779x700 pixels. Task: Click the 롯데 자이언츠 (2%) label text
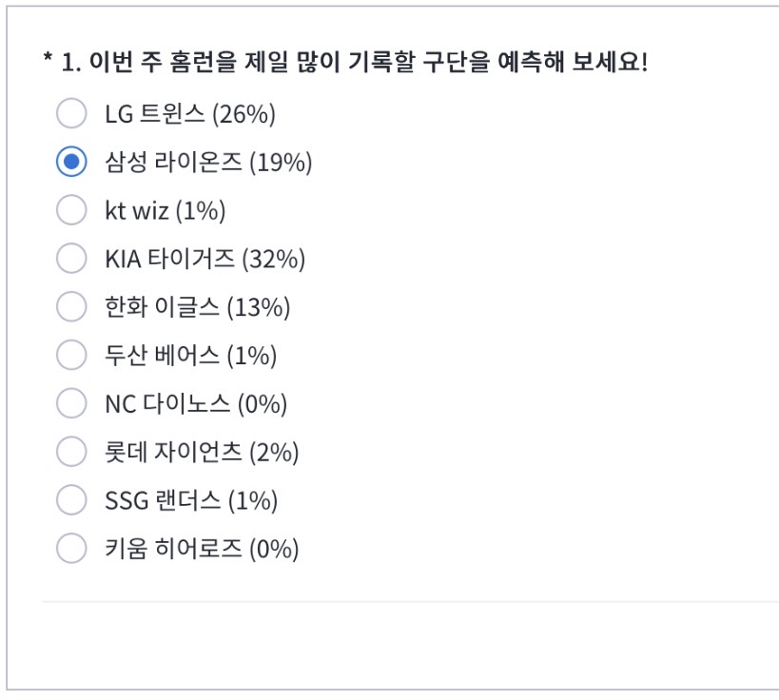click(x=202, y=452)
